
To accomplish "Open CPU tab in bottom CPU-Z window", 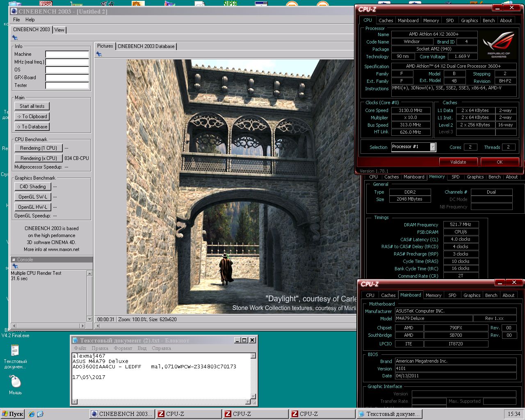I will [370, 295].
